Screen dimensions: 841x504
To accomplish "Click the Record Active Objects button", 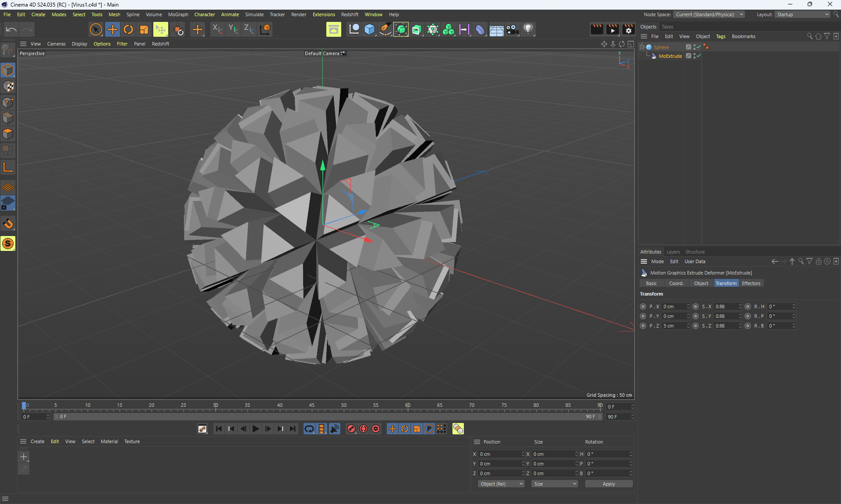I will pyautogui.click(x=351, y=429).
